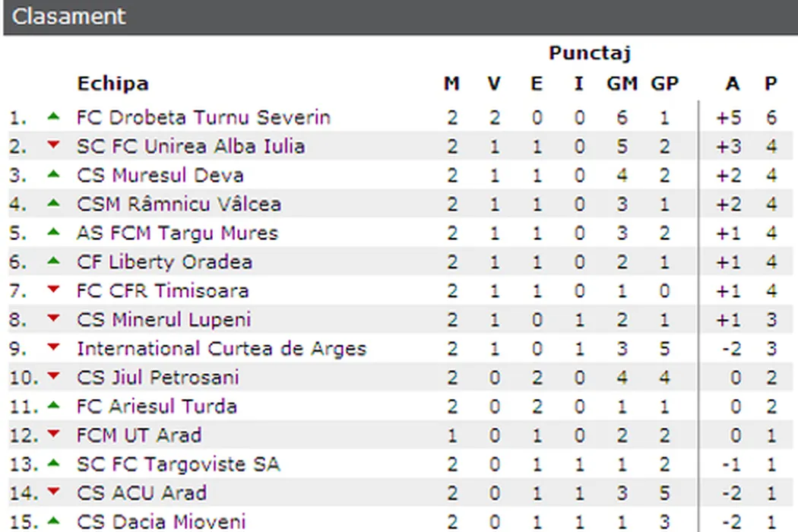The width and height of the screenshot is (798, 532).
Task: Click red down arrow beside CS ACU Arad
Action: point(52,492)
